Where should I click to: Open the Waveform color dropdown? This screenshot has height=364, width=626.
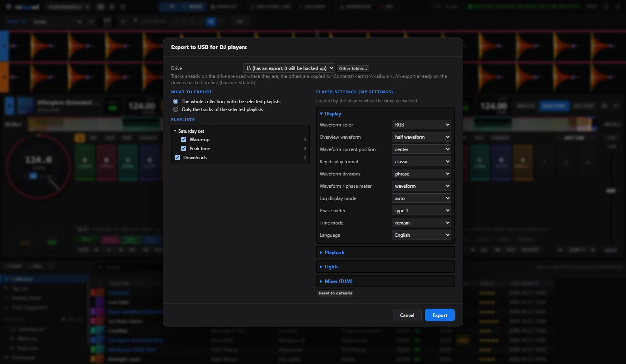coord(421,125)
